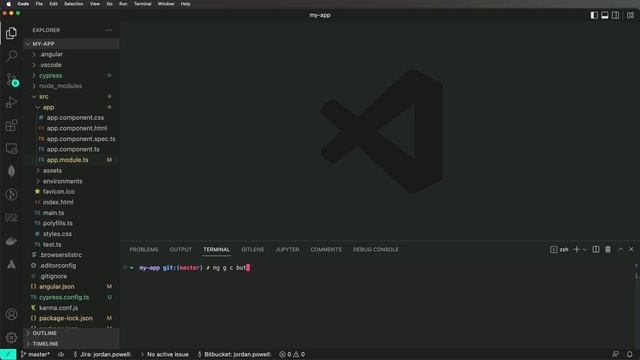Screen dimensions: 640x360
Task: Open the MongoDB leaf view
Action: coord(11,171)
